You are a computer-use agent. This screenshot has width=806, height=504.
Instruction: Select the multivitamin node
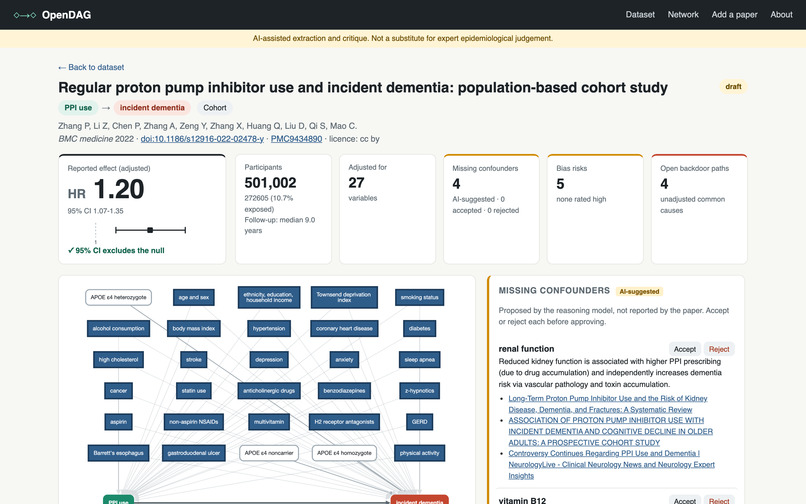click(x=269, y=422)
